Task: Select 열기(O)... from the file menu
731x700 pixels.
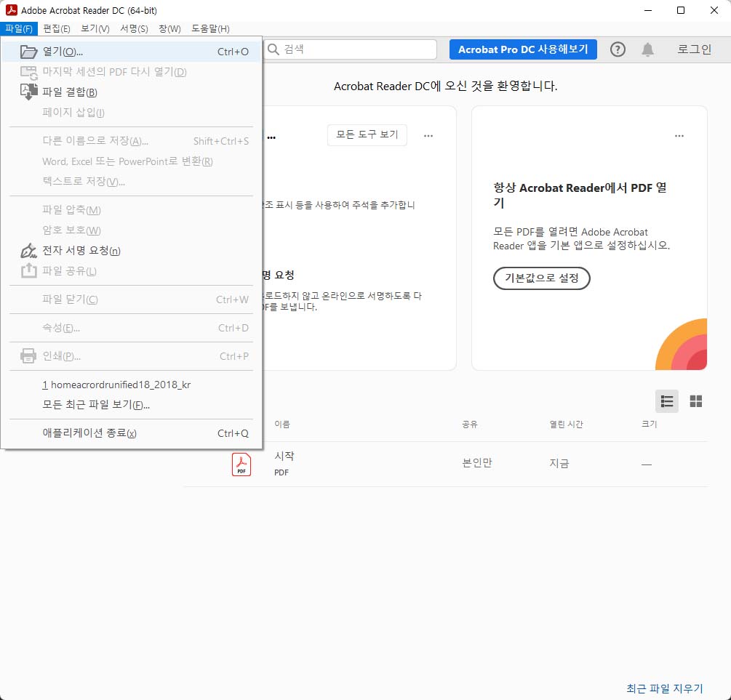Action: 131,52
